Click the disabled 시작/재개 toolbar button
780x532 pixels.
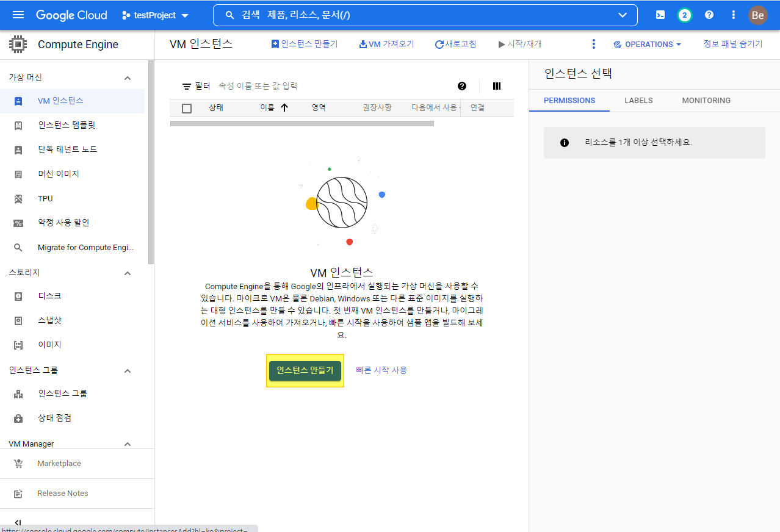[520, 44]
